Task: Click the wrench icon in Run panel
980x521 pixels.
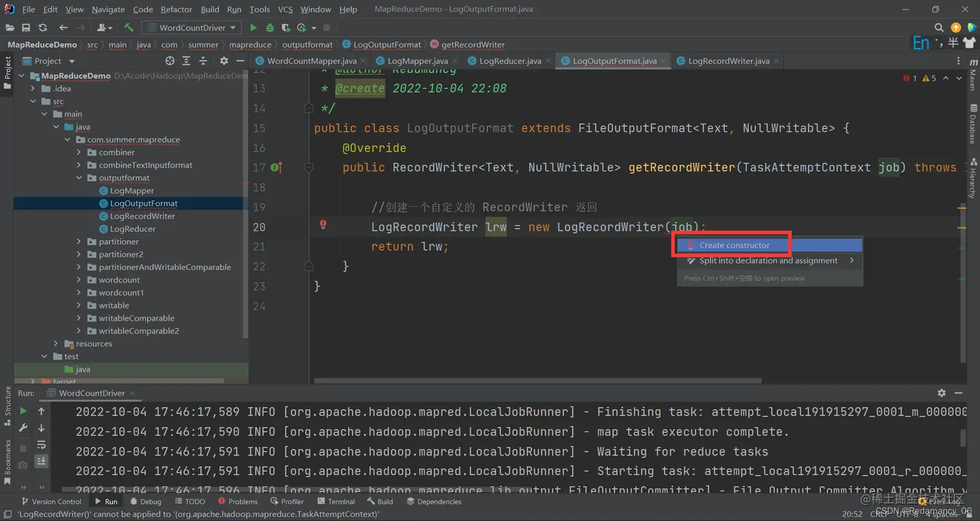Action: click(x=23, y=428)
